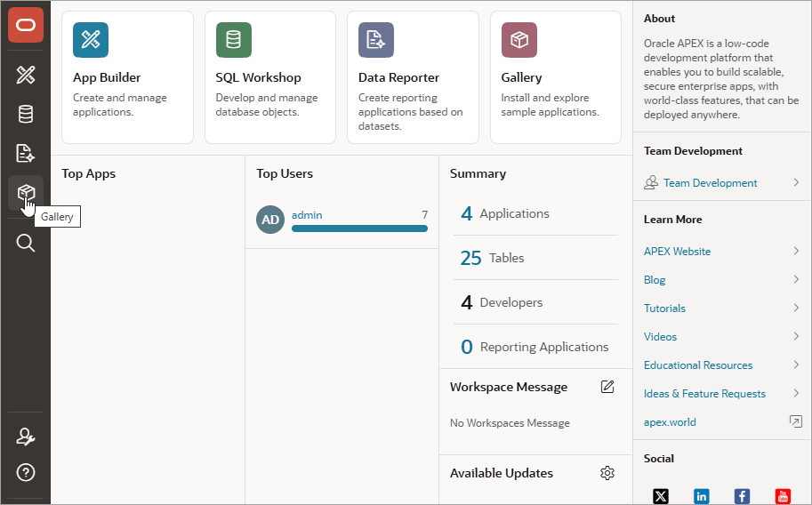Open the 0 Reporting Applications entry
The image size is (812, 505).
coord(535,347)
